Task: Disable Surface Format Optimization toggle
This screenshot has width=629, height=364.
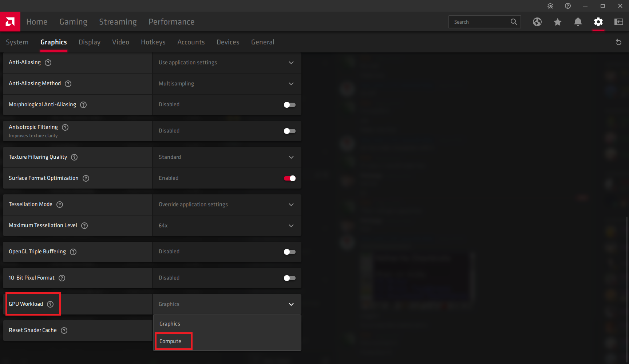Action: tap(290, 178)
